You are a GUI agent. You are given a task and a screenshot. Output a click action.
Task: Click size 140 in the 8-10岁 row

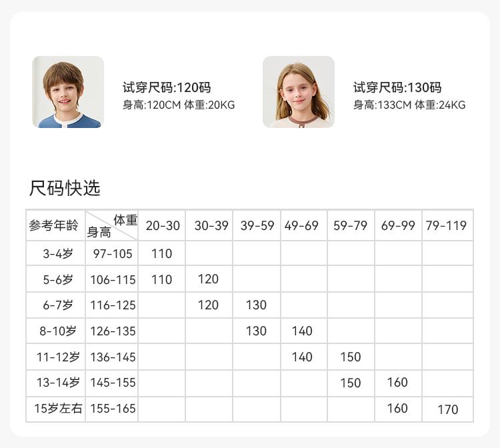[x=302, y=331]
